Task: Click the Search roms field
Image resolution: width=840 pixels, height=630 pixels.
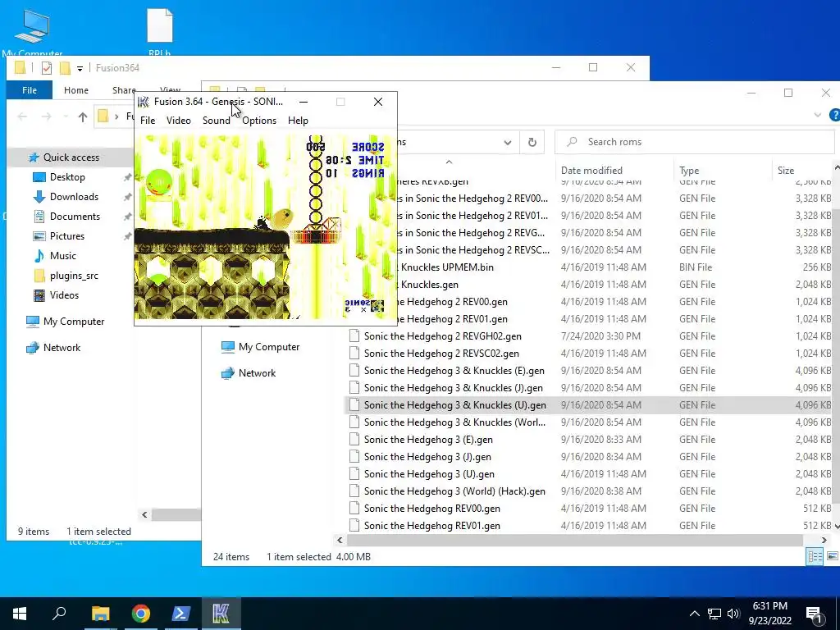Action: 696,142
